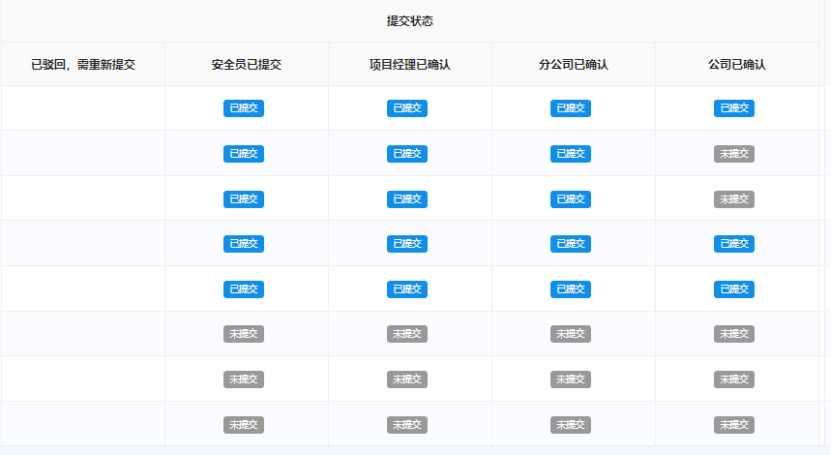Click fourth row 已提交 badge under 安全员已提交
The height and width of the screenshot is (455, 831).
click(243, 244)
